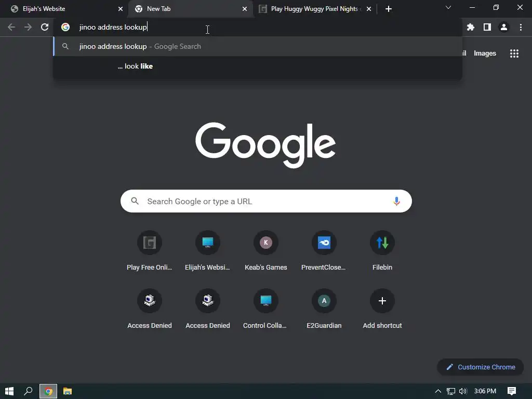Switch to the Play Huggy Wuggy Pixel Nights tab

314,9
